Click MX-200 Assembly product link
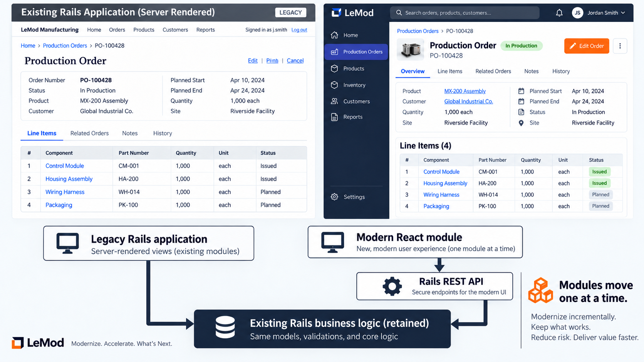The width and height of the screenshot is (644, 362). pos(465,91)
